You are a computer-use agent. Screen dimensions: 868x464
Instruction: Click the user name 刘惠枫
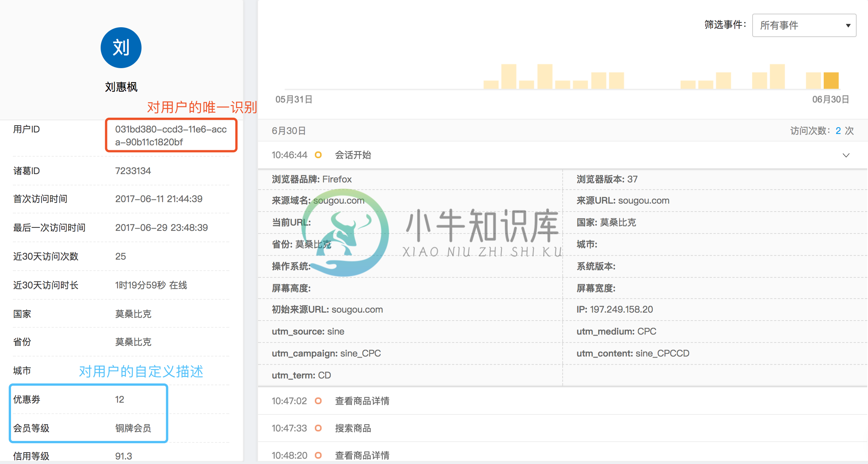click(x=121, y=87)
